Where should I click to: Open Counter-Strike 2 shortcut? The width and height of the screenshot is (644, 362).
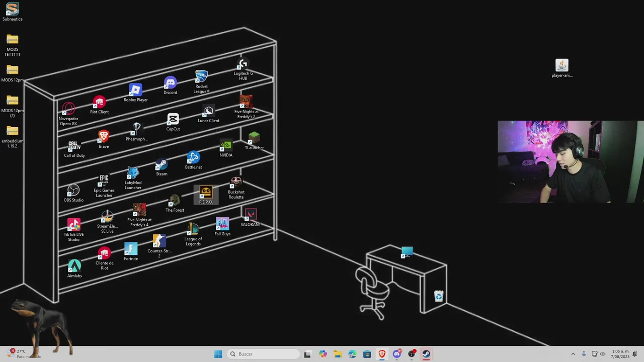(159, 246)
